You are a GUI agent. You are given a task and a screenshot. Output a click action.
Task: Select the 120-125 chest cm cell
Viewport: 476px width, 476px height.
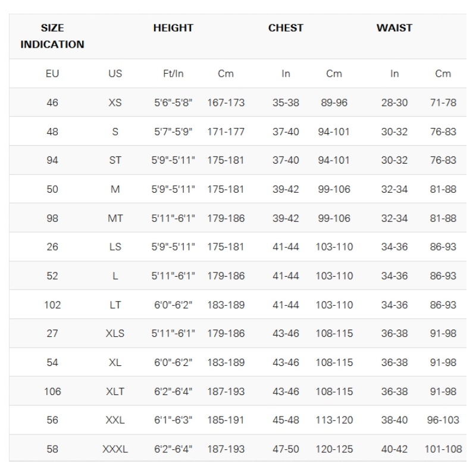[x=334, y=449]
